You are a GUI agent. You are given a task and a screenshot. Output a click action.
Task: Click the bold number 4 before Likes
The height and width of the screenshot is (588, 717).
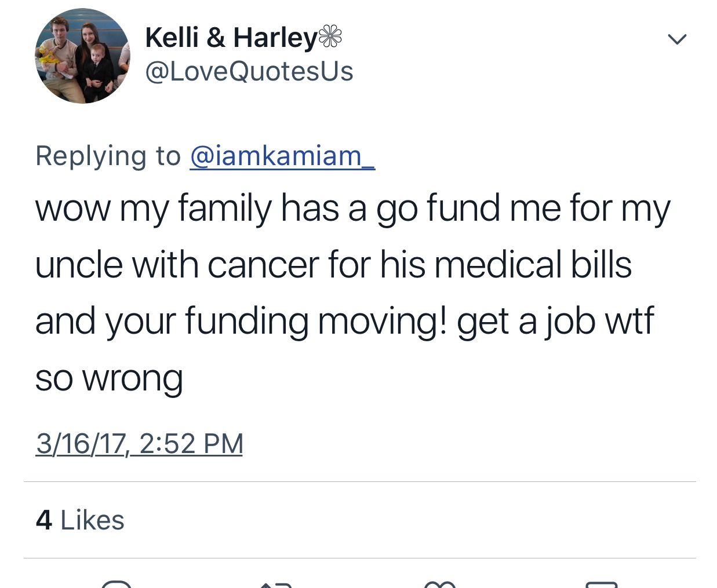click(44, 520)
